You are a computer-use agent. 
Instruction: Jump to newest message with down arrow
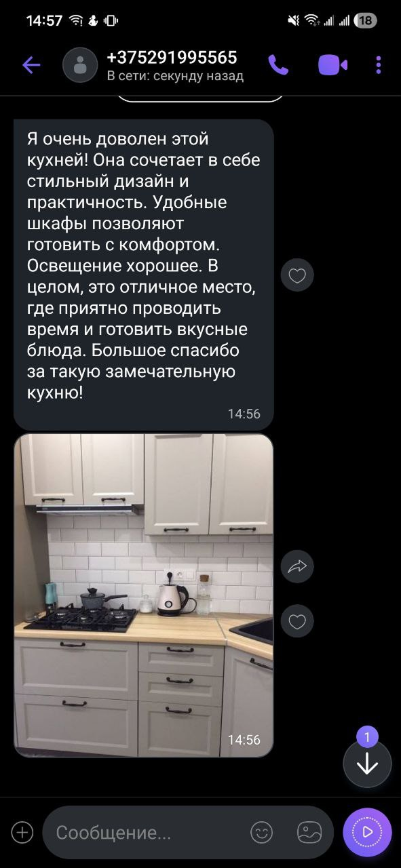367,764
